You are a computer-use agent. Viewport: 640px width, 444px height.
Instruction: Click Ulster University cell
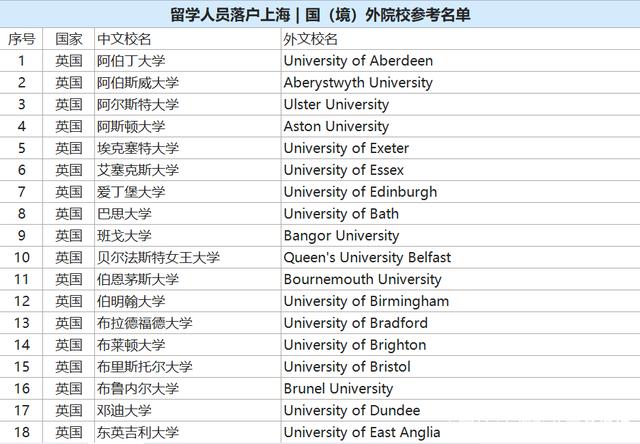coord(460,104)
